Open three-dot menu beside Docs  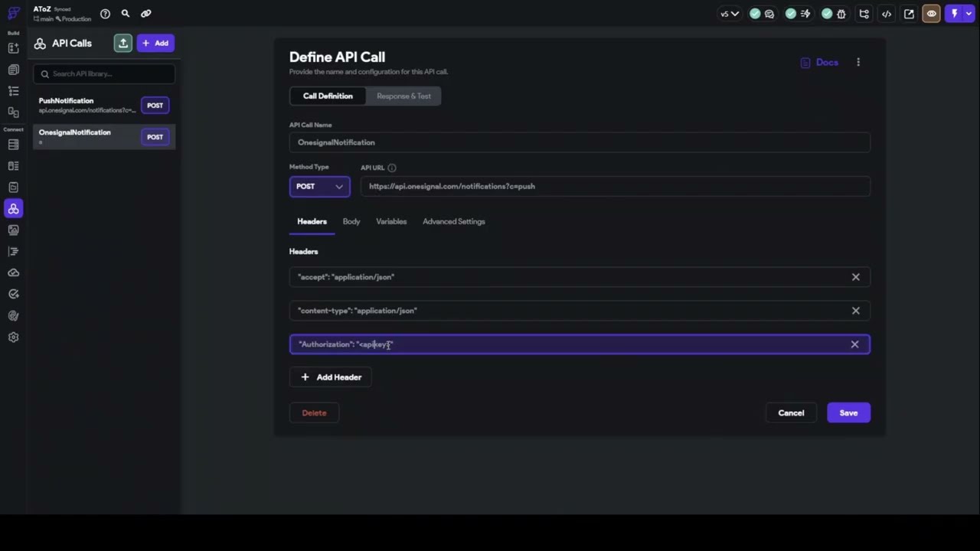coord(858,63)
